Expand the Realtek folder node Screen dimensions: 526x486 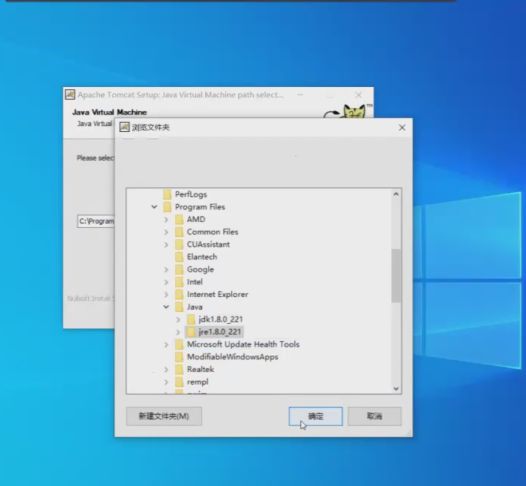(x=166, y=370)
